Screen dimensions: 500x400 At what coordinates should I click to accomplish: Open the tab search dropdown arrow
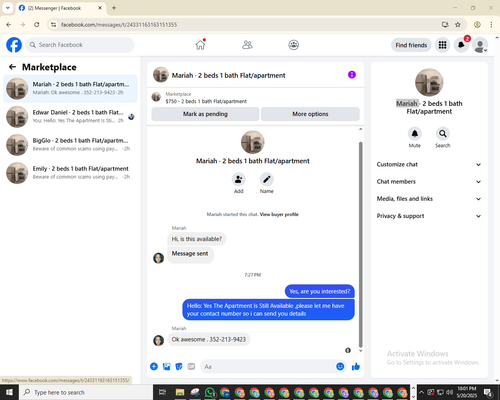coord(8,8)
